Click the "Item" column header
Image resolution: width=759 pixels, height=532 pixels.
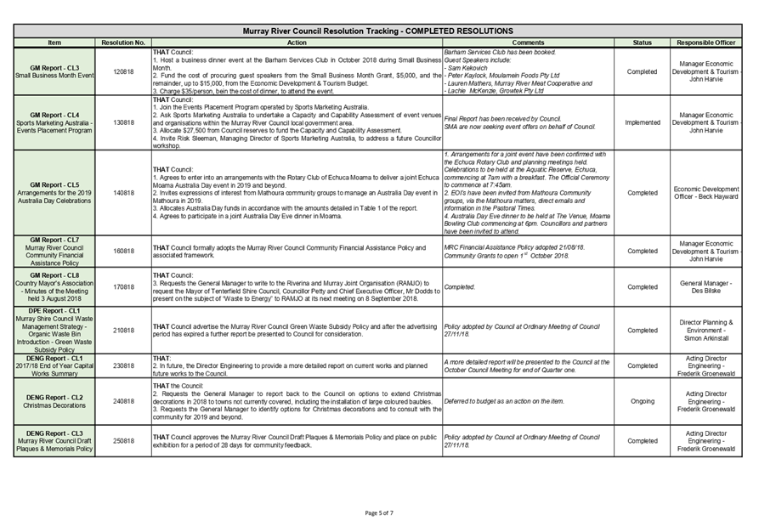tap(54, 42)
